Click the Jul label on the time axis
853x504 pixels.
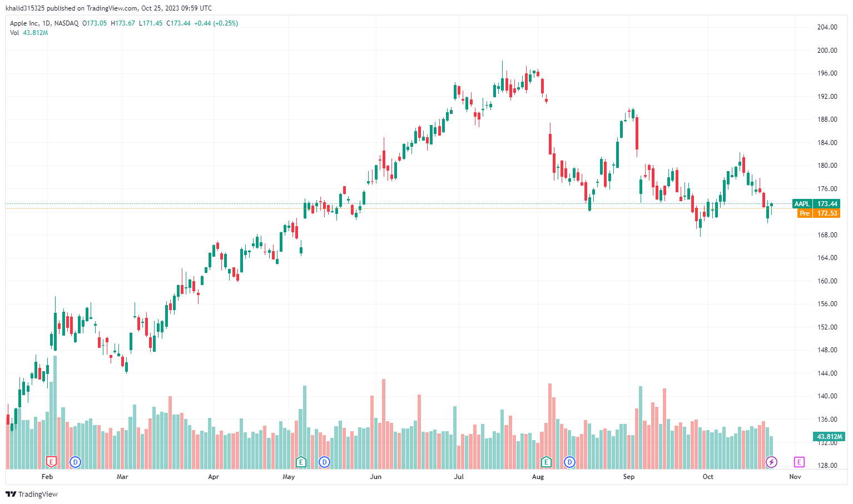pyautogui.click(x=459, y=477)
